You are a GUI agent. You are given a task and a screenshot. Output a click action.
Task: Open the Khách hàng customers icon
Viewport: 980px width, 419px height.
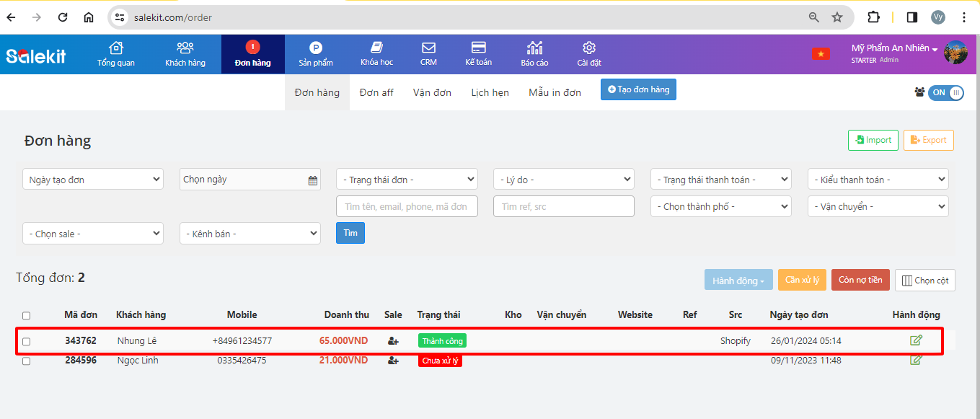pyautogui.click(x=185, y=48)
